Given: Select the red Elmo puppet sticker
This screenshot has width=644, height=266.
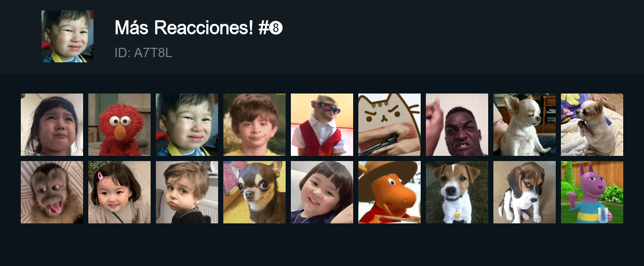Looking at the screenshot, I should click(x=119, y=125).
